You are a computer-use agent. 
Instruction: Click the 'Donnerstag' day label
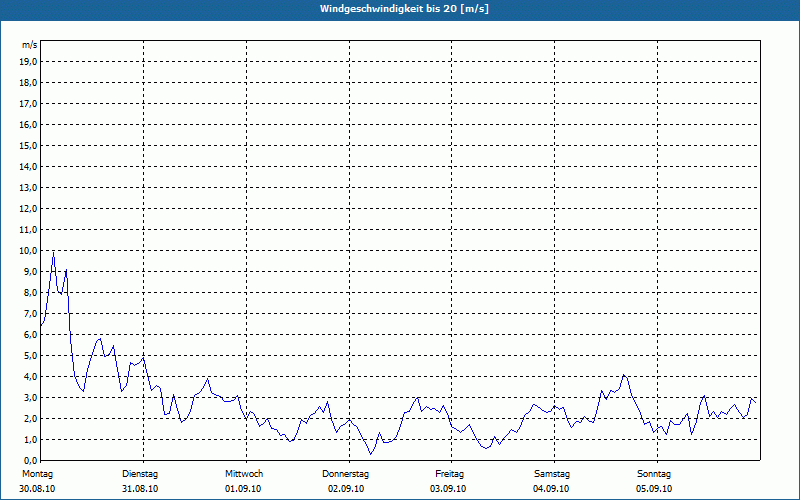click(345, 474)
